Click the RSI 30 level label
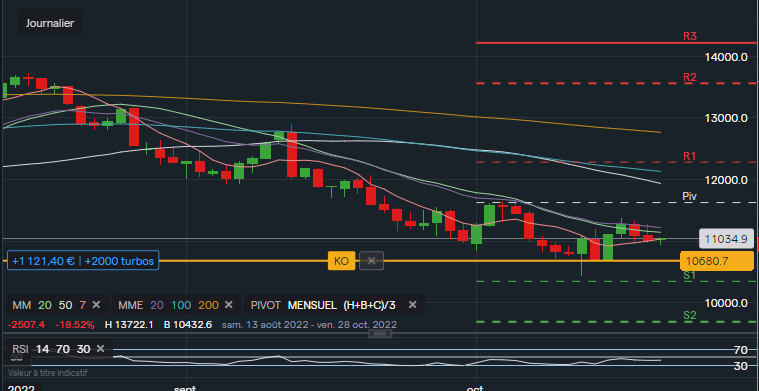This screenshot has height=391, width=759. [740, 366]
